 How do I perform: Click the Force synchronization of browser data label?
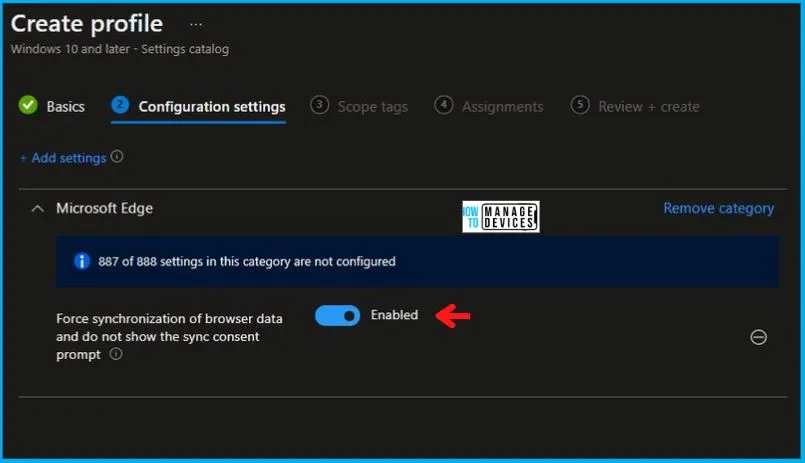coord(169,336)
